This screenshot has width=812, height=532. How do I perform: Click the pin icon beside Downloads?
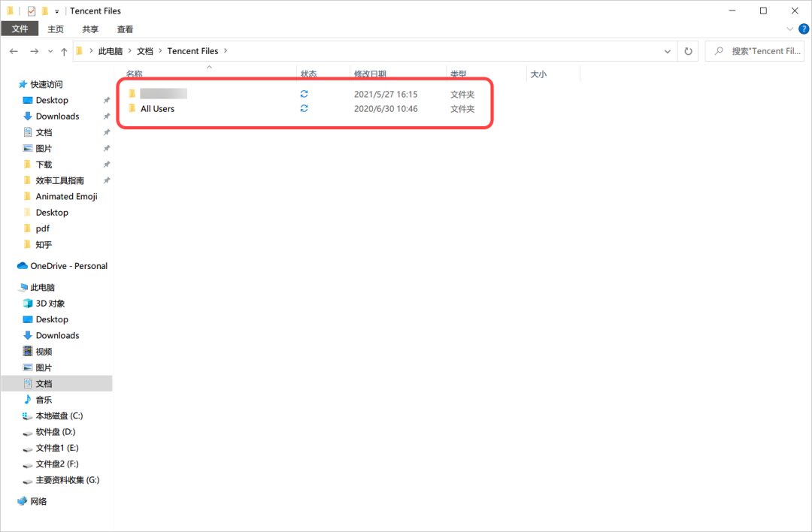pyautogui.click(x=107, y=116)
